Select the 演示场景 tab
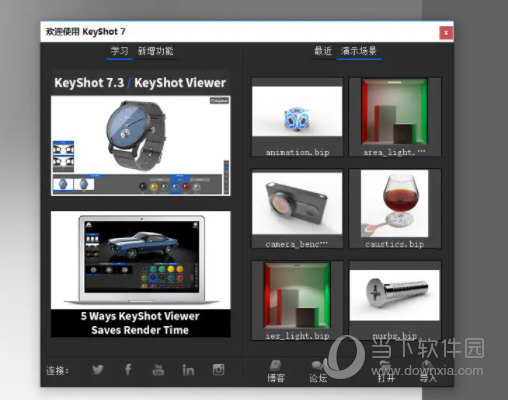 pyautogui.click(x=359, y=51)
